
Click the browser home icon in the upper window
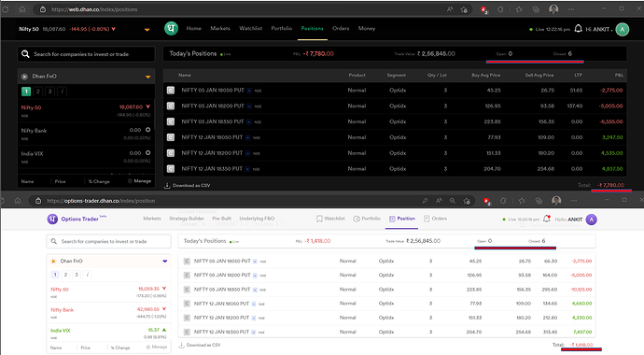22,9
